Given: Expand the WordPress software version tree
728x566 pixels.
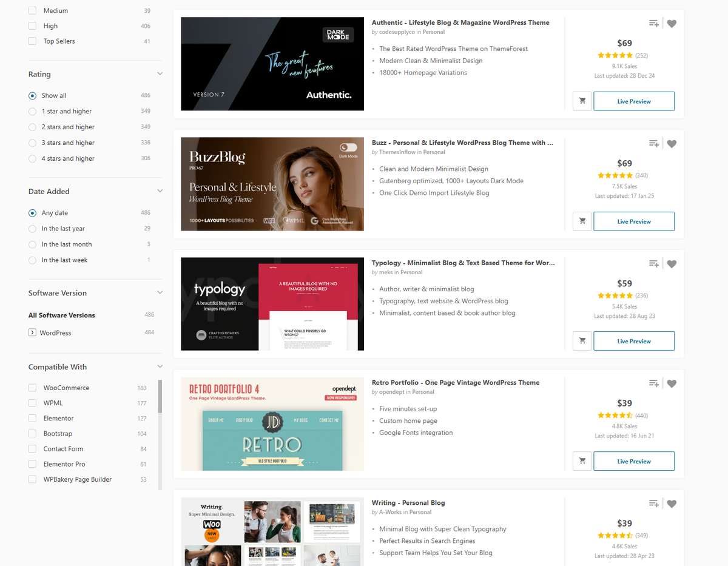Looking at the screenshot, I should coord(32,332).
